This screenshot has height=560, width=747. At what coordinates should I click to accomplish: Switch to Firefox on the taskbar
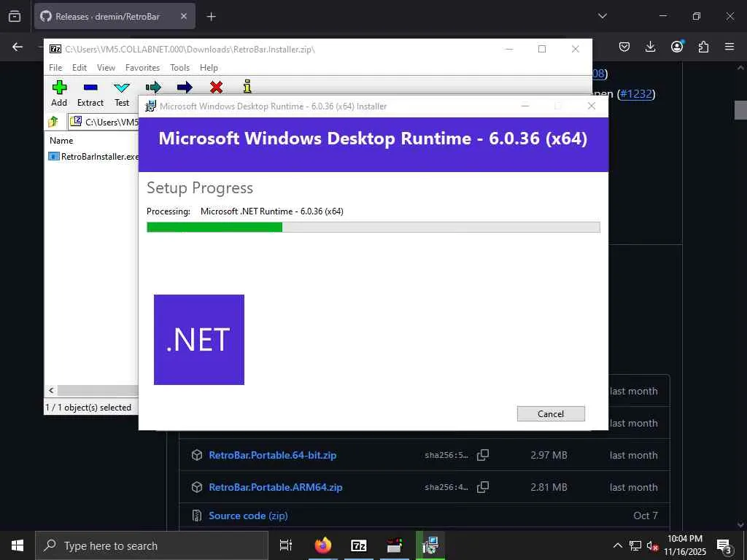[x=322, y=545]
